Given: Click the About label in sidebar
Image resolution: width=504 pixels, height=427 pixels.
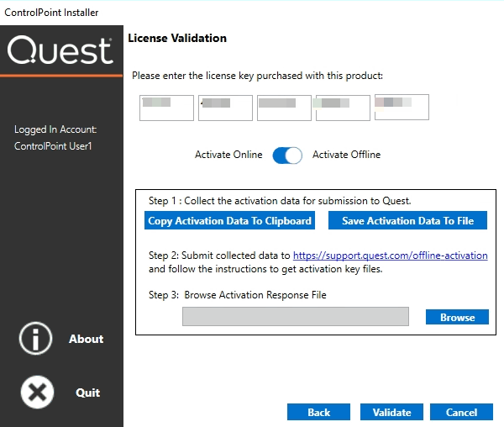Looking at the screenshot, I should click(87, 339).
